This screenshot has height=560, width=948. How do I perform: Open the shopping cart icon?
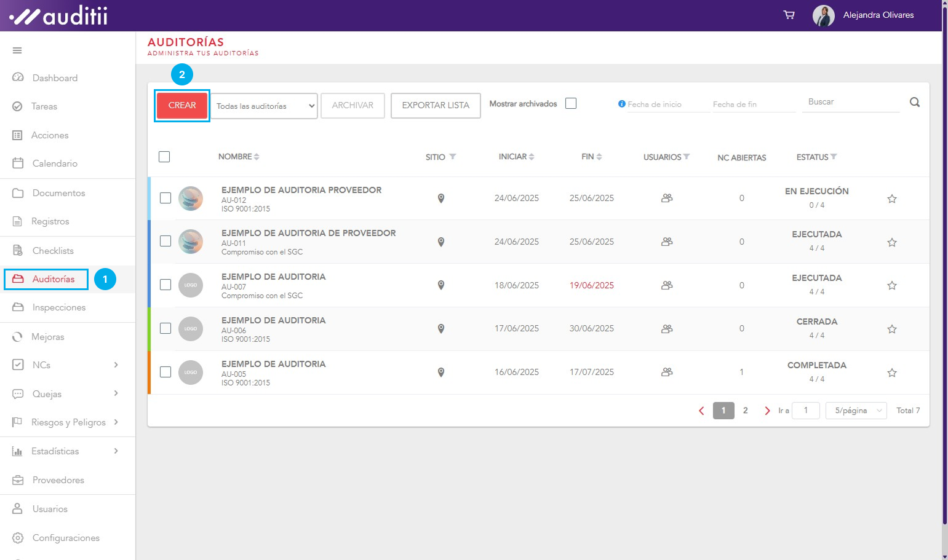(x=789, y=15)
